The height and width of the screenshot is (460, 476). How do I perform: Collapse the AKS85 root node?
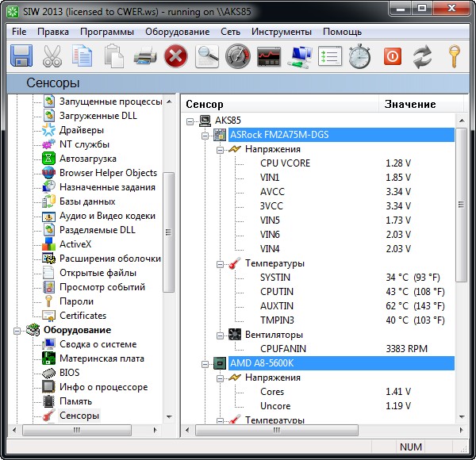pyautogui.click(x=190, y=121)
